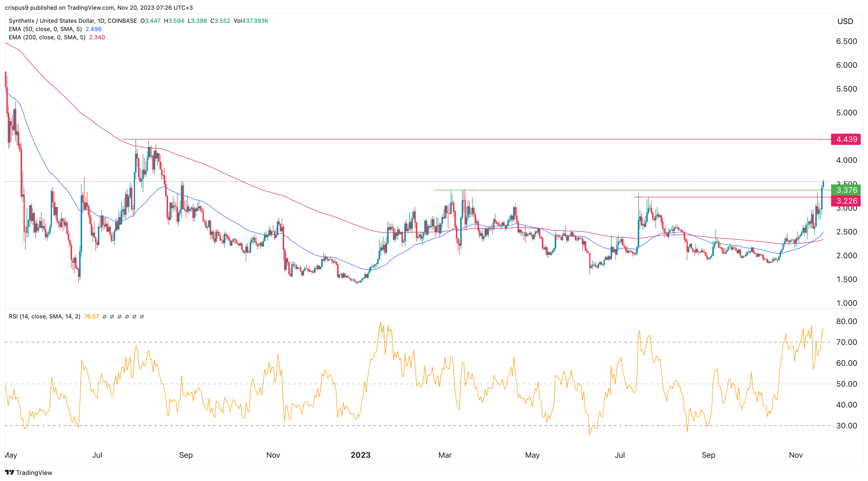
Task: Click the first RSI legend null-value symbol
Action: [x=104, y=317]
